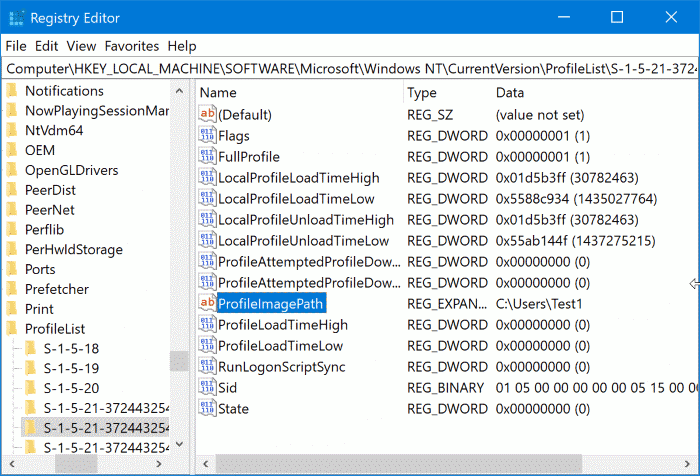Click the RunLogonScriptSync value icon

[207, 366]
